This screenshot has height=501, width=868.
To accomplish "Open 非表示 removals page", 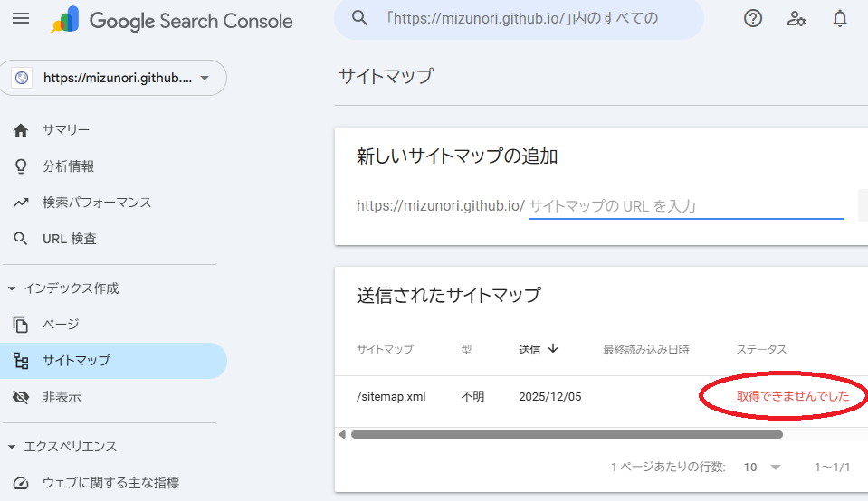I will [x=62, y=397].
